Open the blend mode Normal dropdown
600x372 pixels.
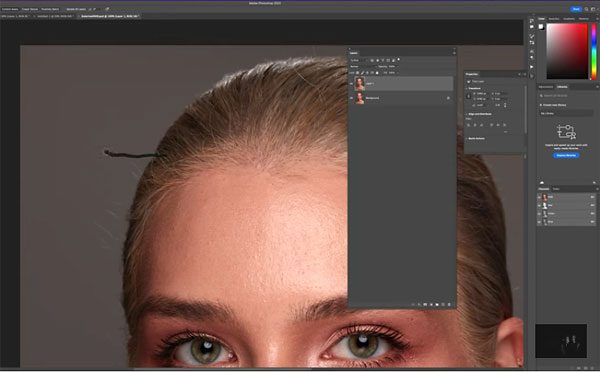pyautogui.click(x=364, y=67)
